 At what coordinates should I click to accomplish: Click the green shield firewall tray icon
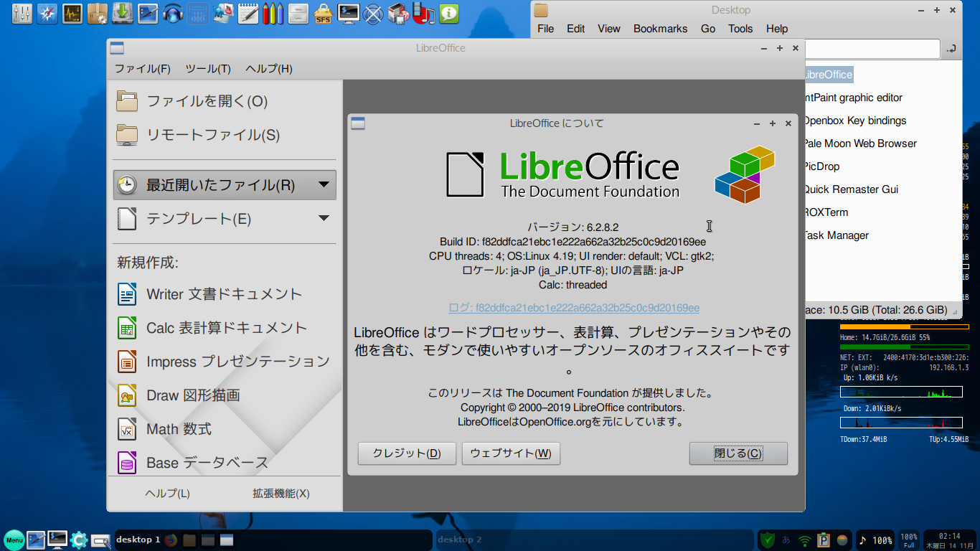click(768, 540)
